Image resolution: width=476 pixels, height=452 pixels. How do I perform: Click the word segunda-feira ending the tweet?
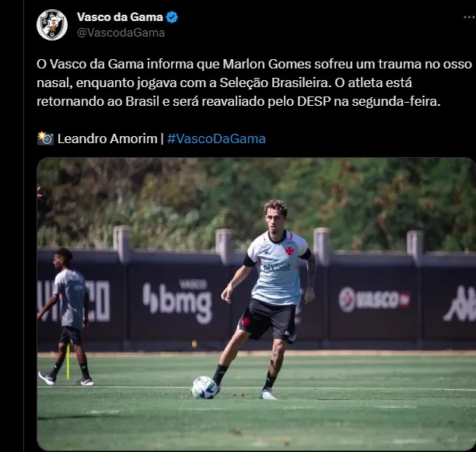(x=396, y=101)
